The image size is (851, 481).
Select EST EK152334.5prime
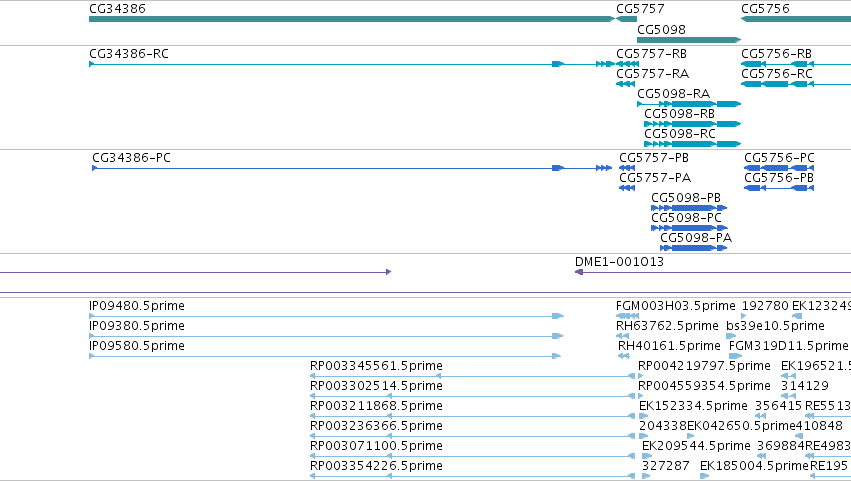pyautogui.click(x=644, y=416)
